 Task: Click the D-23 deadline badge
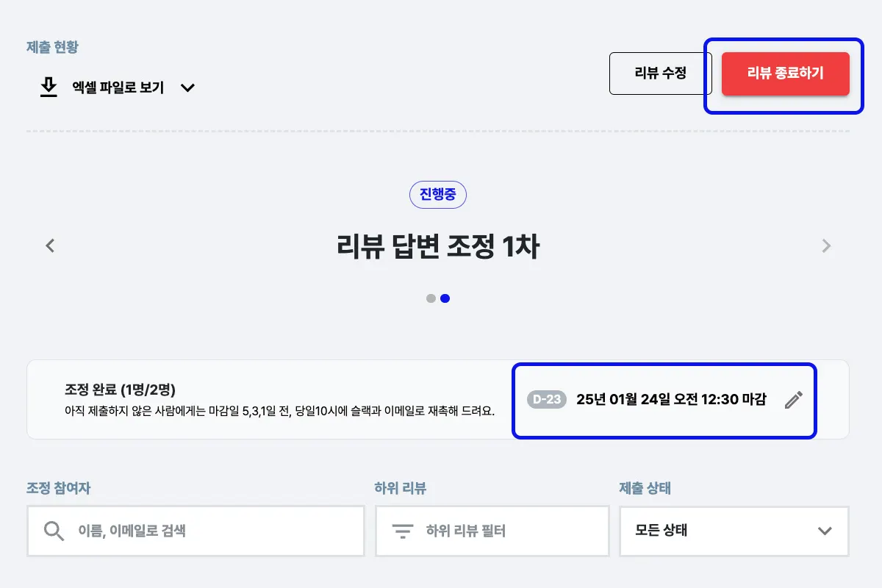pyautogui.click(x=547, y=400)
